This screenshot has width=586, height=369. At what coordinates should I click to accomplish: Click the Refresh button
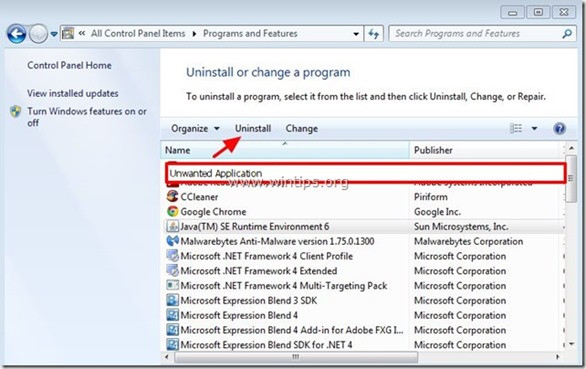click(x=374, y=34)
